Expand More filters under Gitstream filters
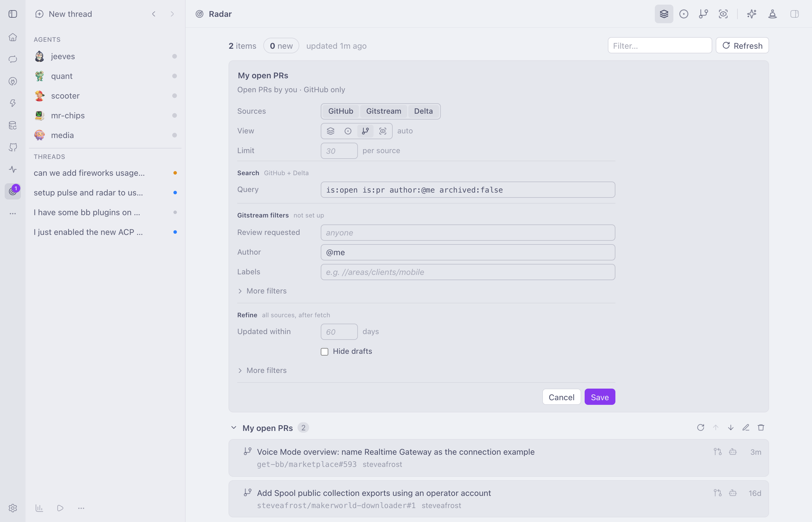 coord(262,291)
